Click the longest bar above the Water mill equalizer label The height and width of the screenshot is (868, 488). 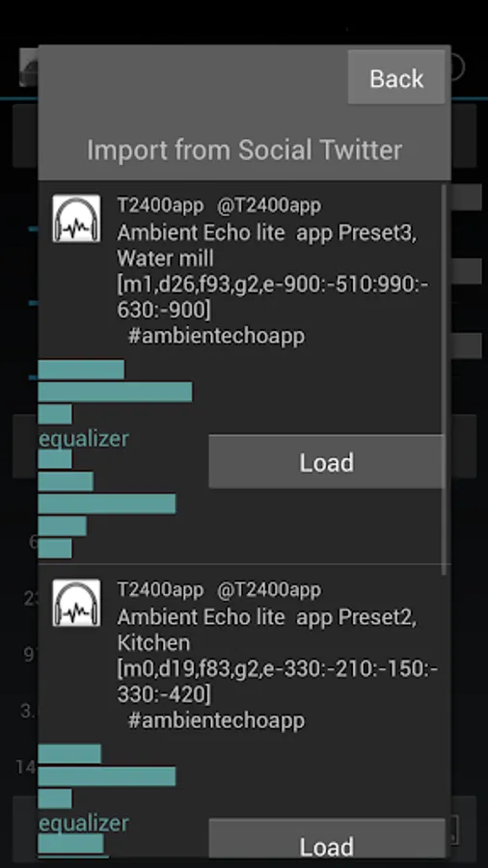[x=115, y=392]
